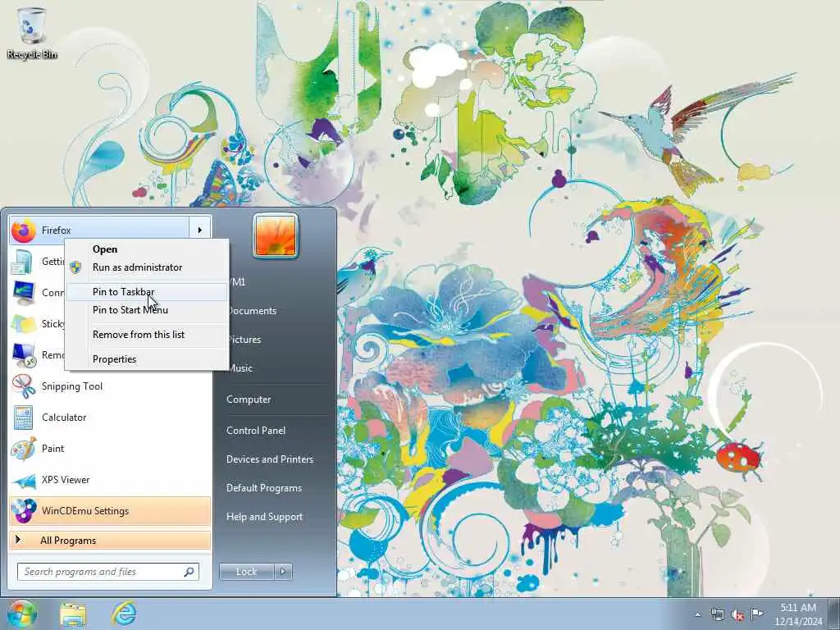
Task: Click the Show desktop strip
Action: (834, 614)
